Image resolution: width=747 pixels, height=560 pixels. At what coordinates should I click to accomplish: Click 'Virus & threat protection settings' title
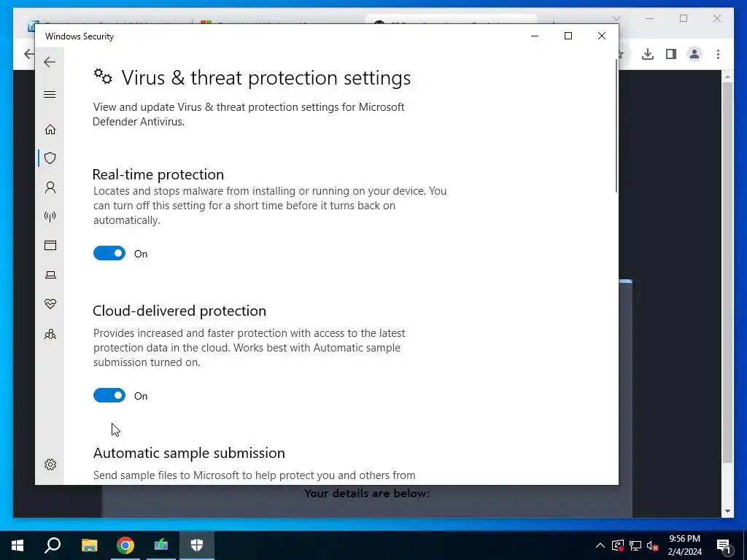coord(266,77)
